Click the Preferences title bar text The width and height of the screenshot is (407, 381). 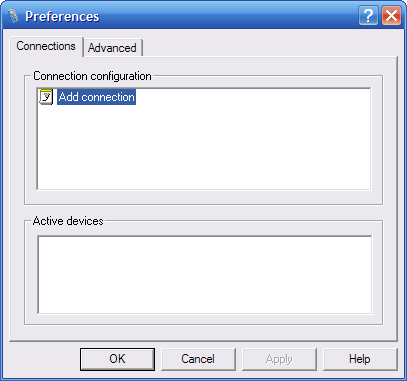[62, 16]
